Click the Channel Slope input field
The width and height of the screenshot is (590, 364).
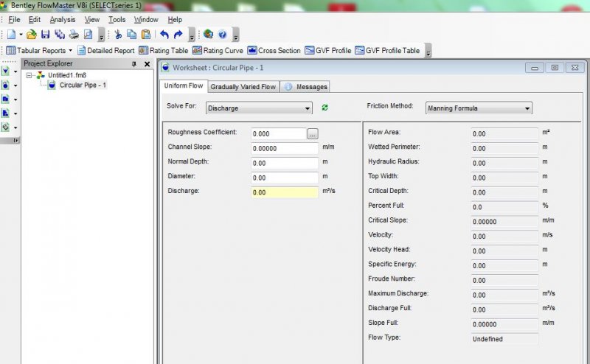click(x=285, y=149)
